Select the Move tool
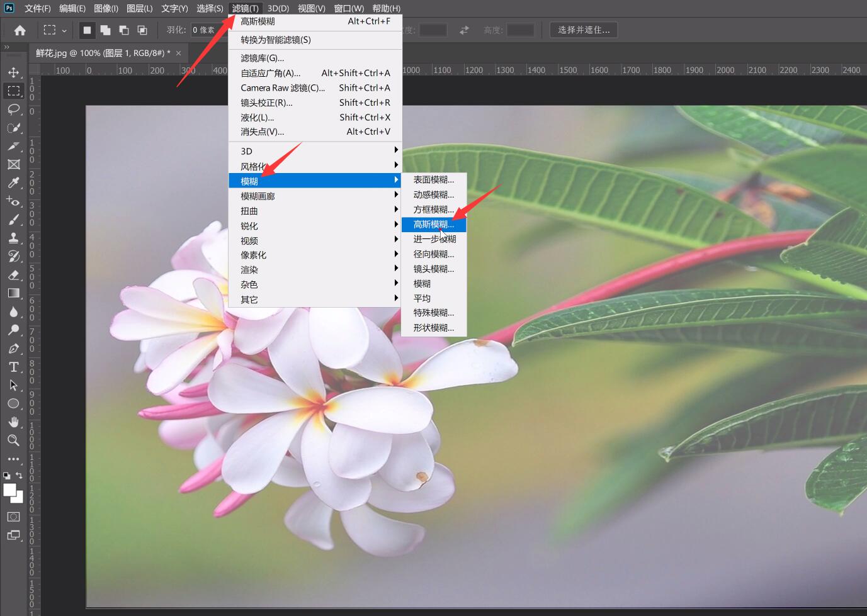 [x=13, y=72]
